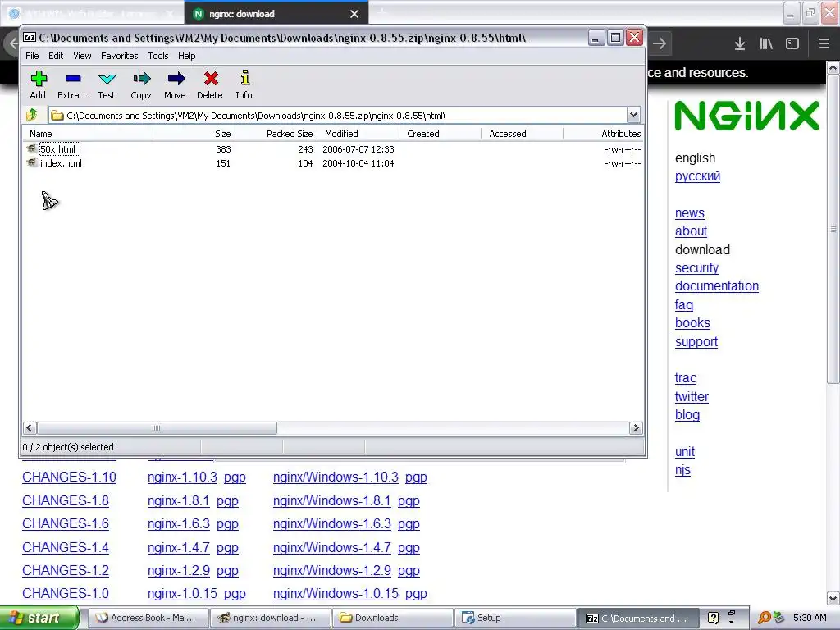Sort by Attributes column header
Viewport: 840px width, 630px height.
[x=604, y=134]
